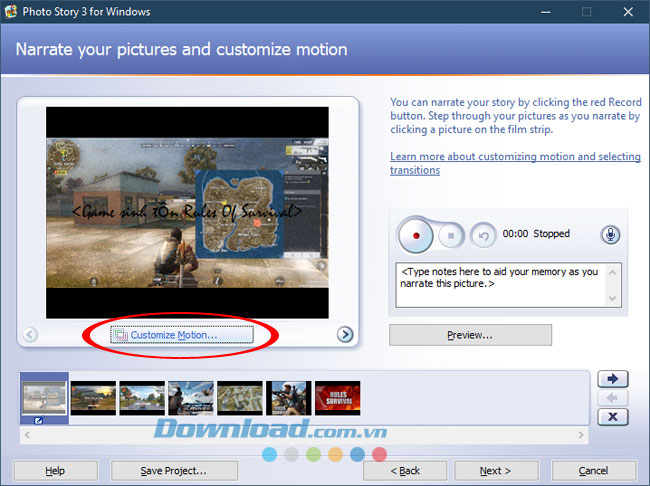The width and height of the screenshot is (650, 486).
Task: Open the microphone configuration icon
Action: point(610,234)
